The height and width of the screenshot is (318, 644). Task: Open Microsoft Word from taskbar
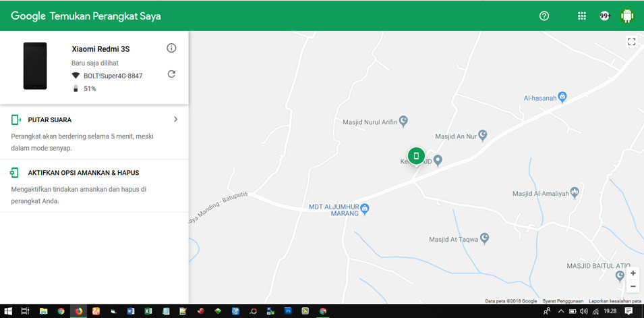[131, 311]
